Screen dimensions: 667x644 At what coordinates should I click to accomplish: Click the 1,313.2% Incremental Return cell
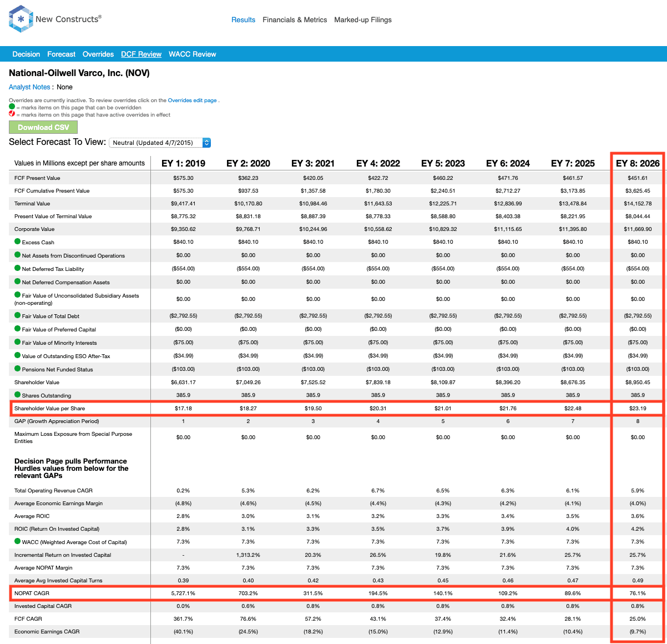pyautogui.click(x=248, y=555)
